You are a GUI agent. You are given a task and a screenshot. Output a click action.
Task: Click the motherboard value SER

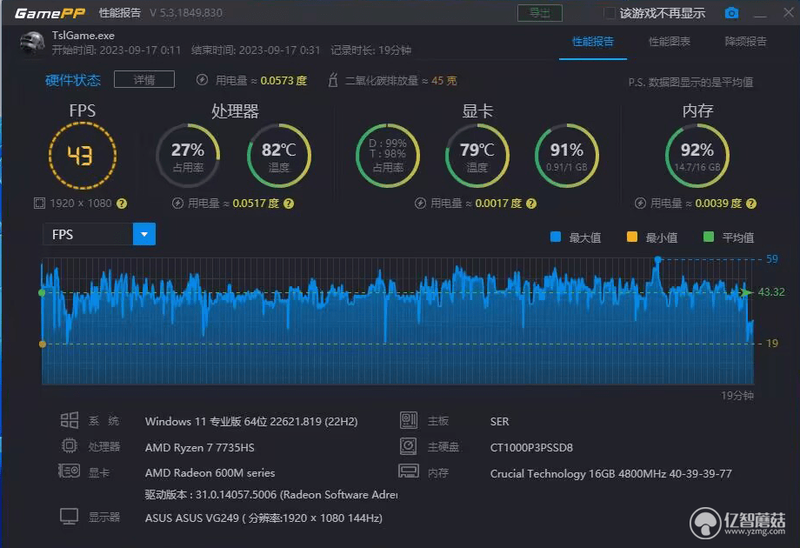coord(499,421)
